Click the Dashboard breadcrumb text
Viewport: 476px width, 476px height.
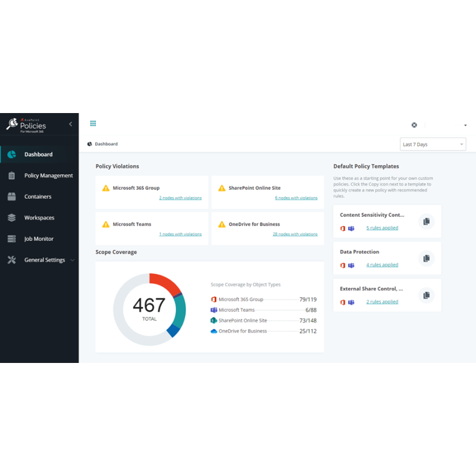click(107, 144)
